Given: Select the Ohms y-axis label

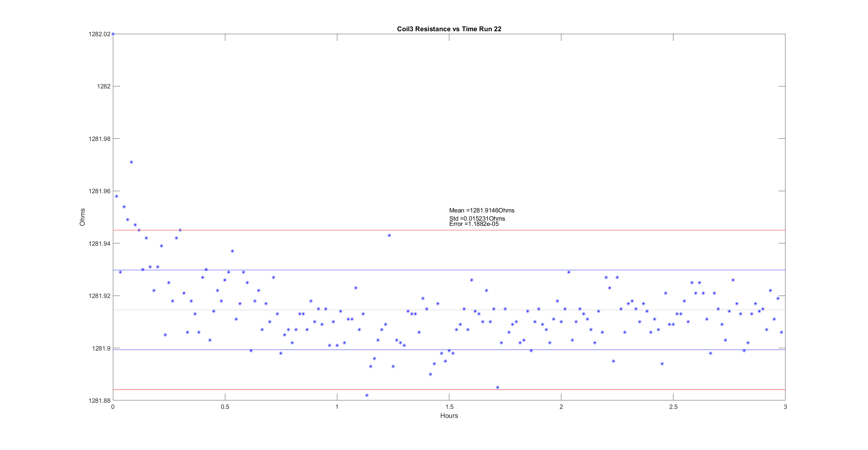Looking at the screenshot, I should coord(82,217).
